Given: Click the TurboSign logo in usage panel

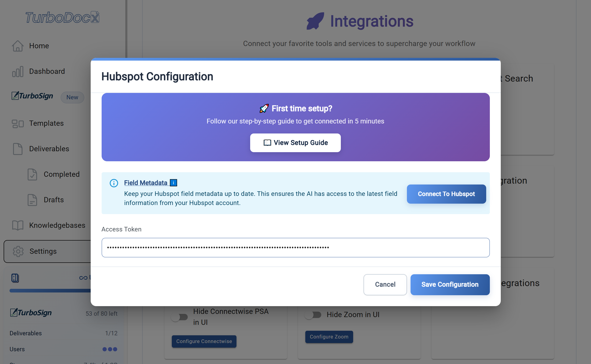Looking at the screenshot, I should 31,313.
